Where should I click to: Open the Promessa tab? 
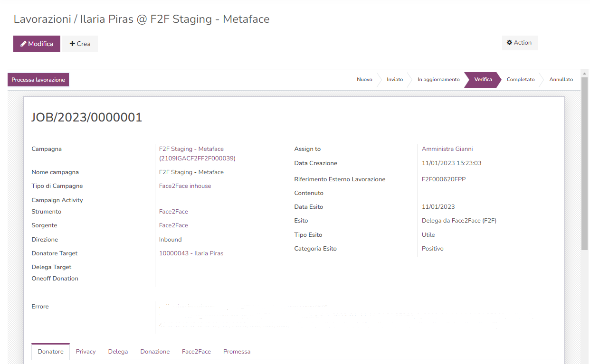point(237,352)
